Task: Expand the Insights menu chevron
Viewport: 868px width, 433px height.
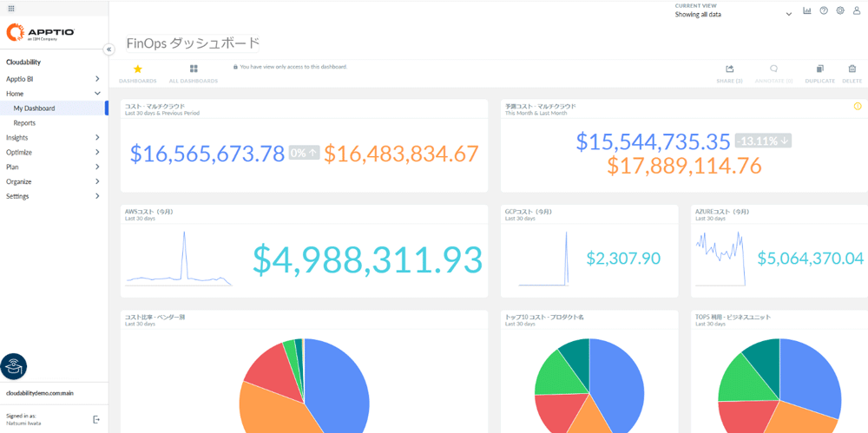Action: pos(97,137)
